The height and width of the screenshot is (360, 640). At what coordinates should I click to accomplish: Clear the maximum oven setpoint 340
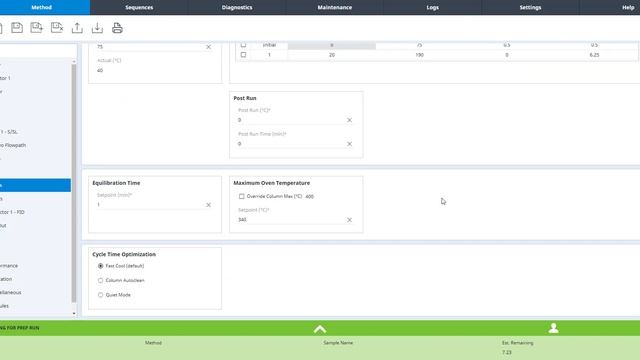click(349, 220)
